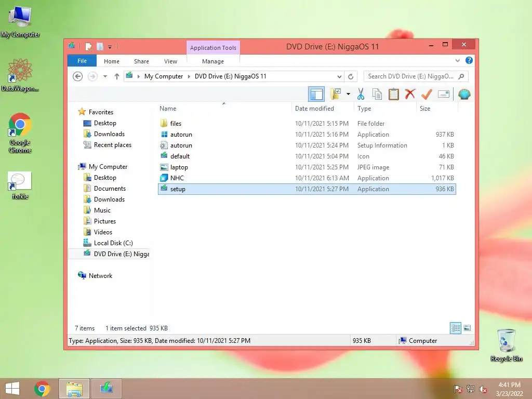The width and height of the screenshot is (532, 399).
Task: Open Help via blue question mark
Action: tap(469, 60)
